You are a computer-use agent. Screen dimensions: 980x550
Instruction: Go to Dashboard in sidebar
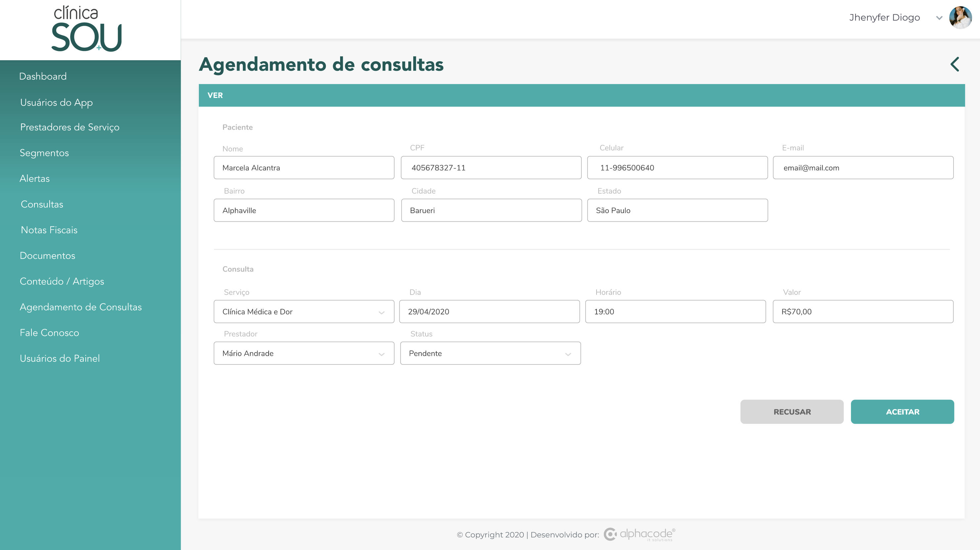[x=43, y=76]
